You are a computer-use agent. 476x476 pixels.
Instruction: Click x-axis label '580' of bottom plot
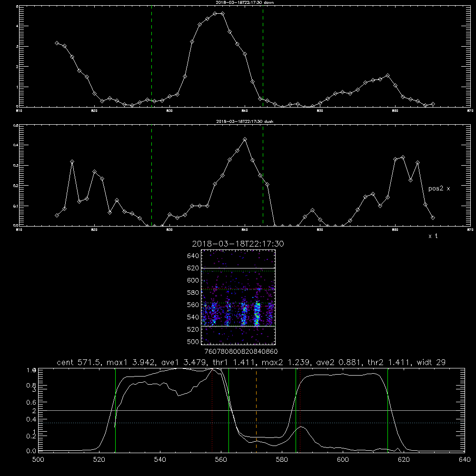coord(282,460)
